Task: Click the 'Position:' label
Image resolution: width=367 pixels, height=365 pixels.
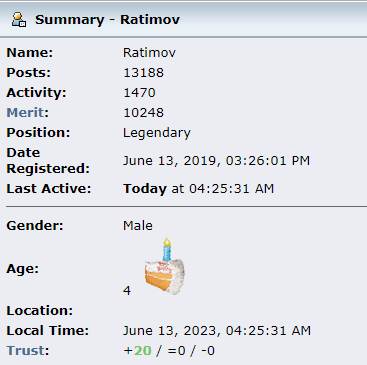Action: 38,133
